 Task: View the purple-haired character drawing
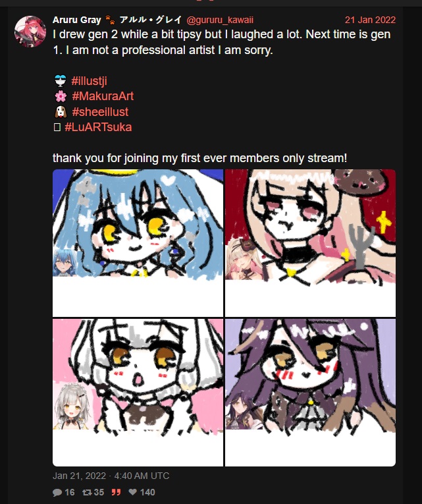tap(310, 393)
